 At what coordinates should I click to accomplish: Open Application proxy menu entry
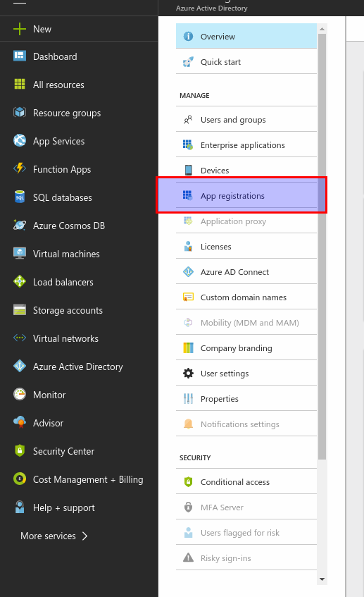[246, 221]
